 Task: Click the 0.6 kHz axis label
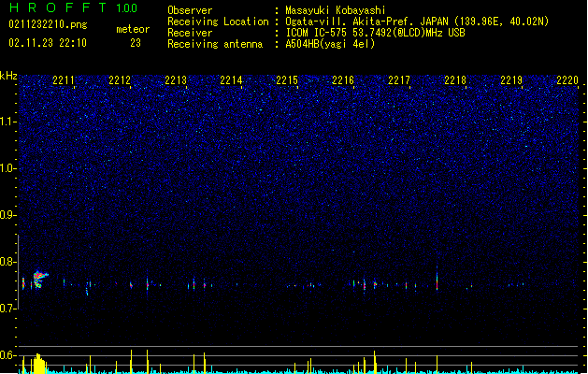click(7, 355)
